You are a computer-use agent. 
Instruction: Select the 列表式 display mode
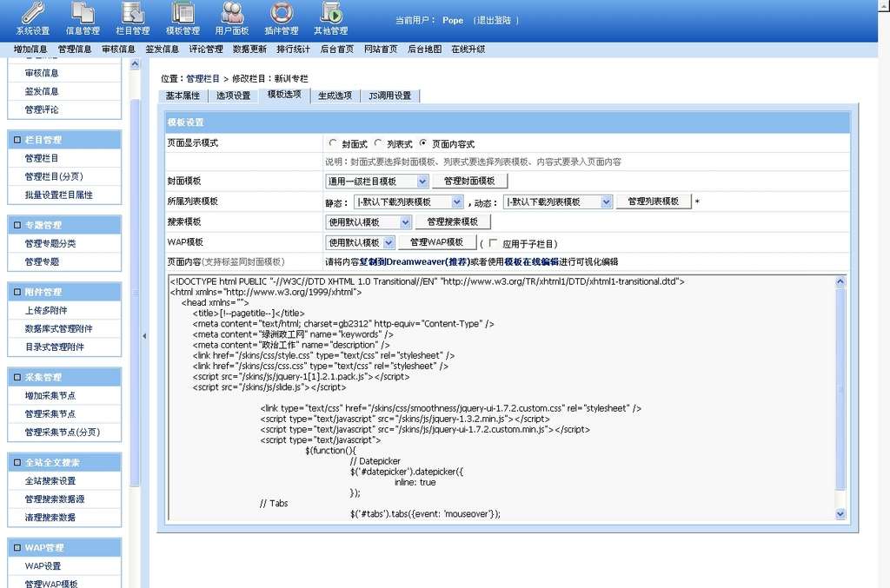pyautogui.click(x=378, y=143)
